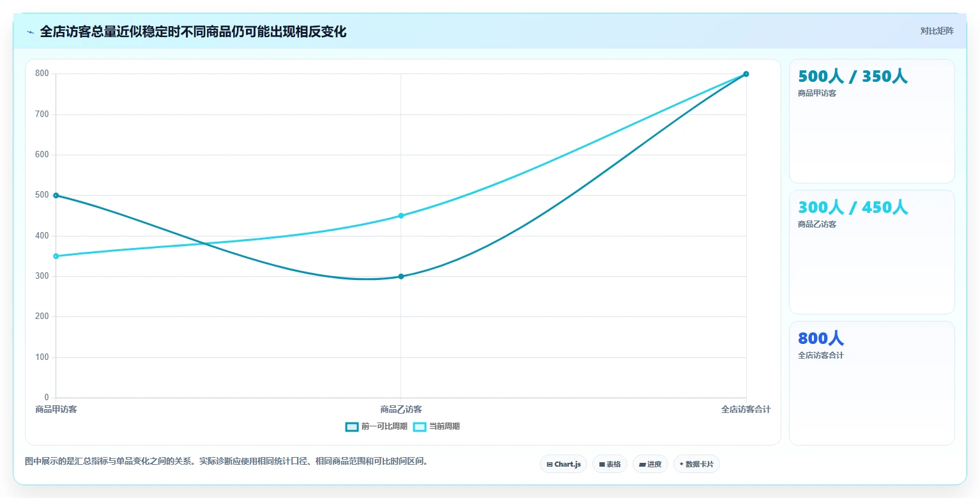
Task: Click the 商品乙访客 x-axis label
Action: tap(401, 409)
